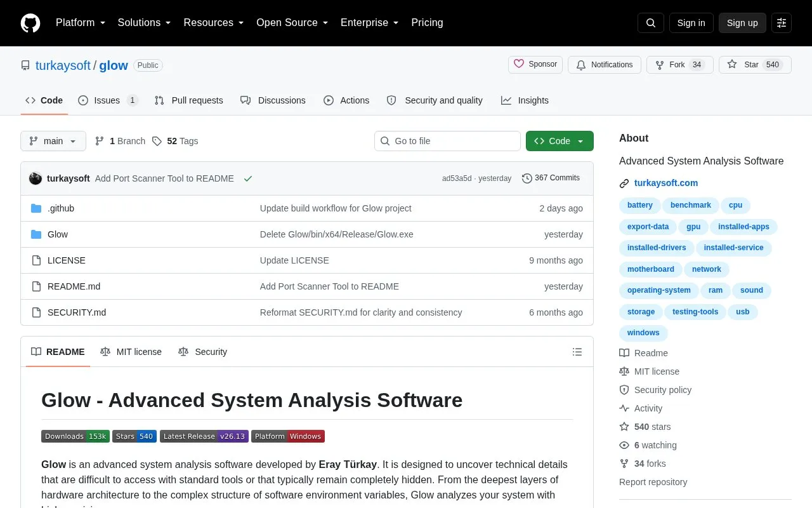Click the search magnifier icon
This screenshot has height=508, width=812.
click(x=651, y=23)
